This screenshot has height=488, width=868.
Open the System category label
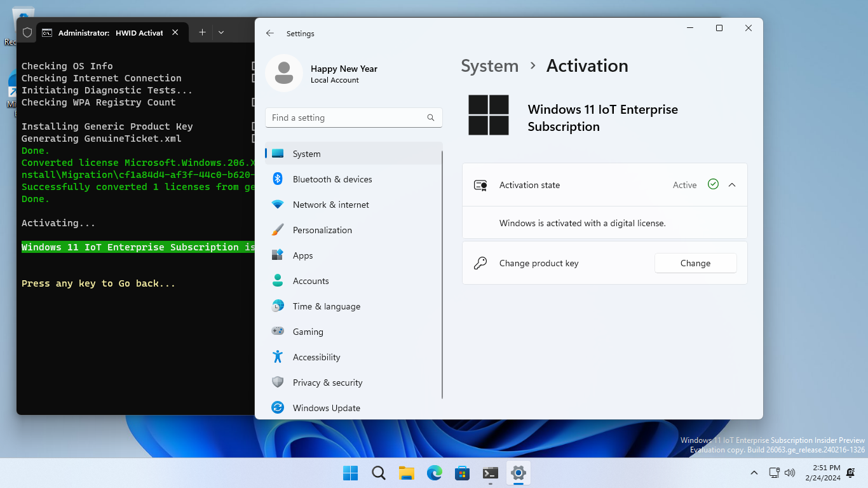tap(306, 154)
